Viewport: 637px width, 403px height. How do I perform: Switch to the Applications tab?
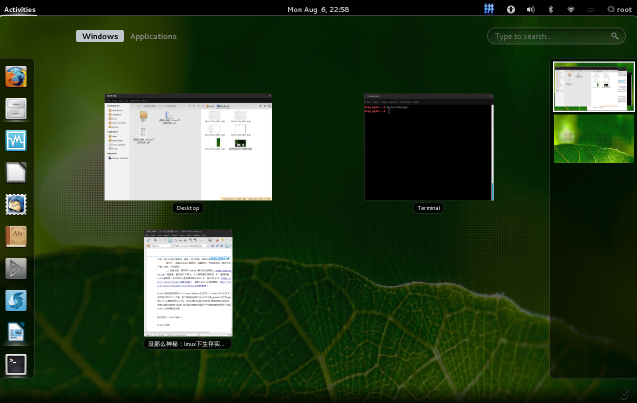click(153, 36)
